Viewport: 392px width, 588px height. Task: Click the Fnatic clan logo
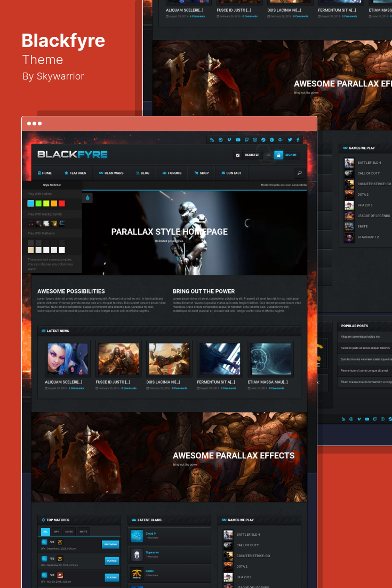(137, 574)
